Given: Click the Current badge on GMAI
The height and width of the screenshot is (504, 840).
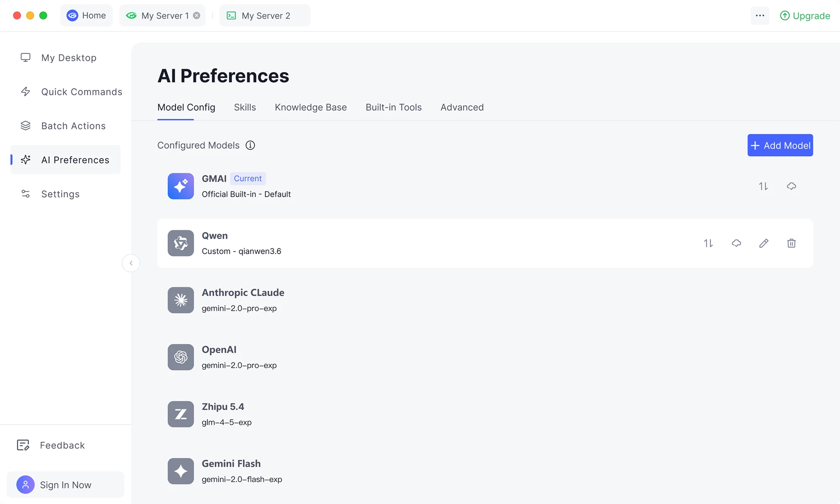Looking at the screenshot, I should [248, 178].
